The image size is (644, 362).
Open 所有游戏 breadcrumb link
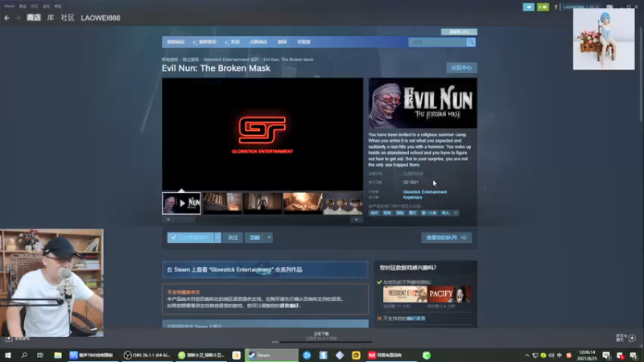(170, 60)
